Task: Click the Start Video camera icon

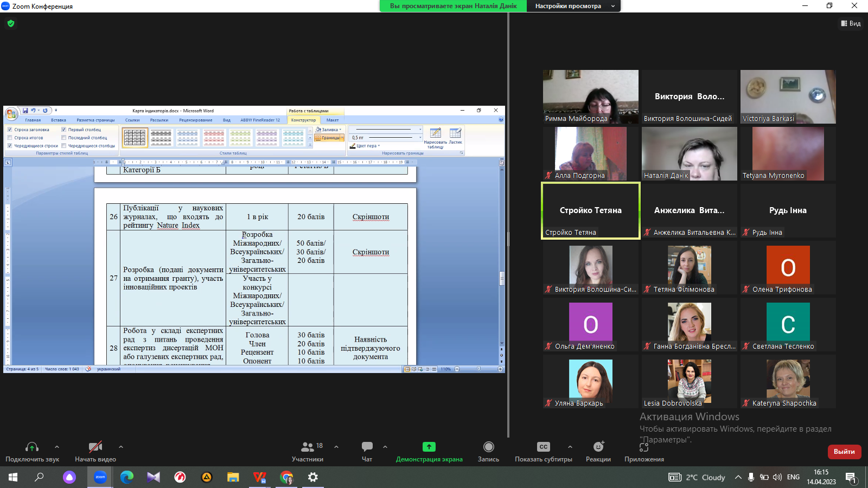Action: (95, 447)
